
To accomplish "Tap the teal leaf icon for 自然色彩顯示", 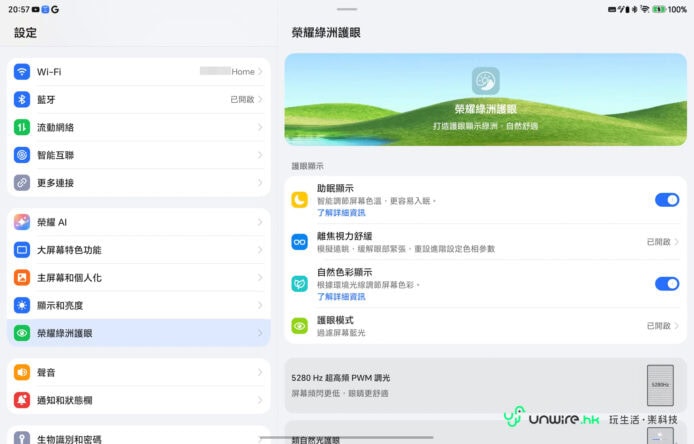I will click(x=299, y=284).
